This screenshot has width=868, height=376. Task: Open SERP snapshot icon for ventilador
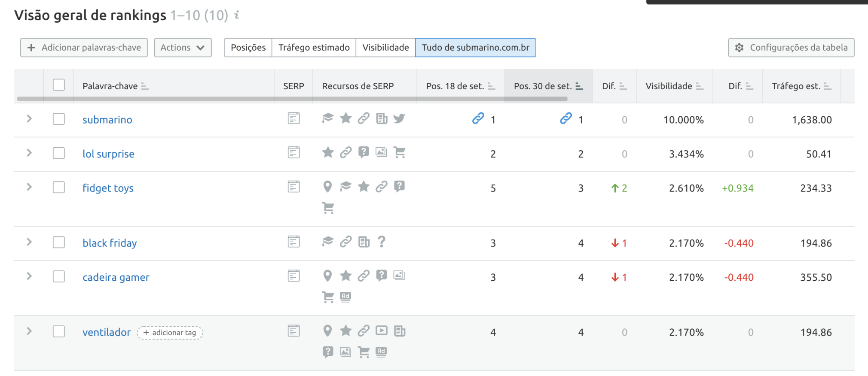[x=294, y=331]
